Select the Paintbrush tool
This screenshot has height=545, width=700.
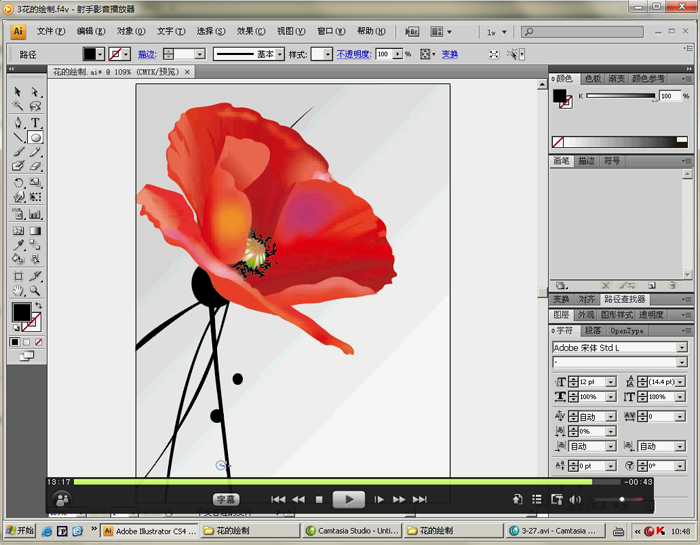(x=17, y=152)
